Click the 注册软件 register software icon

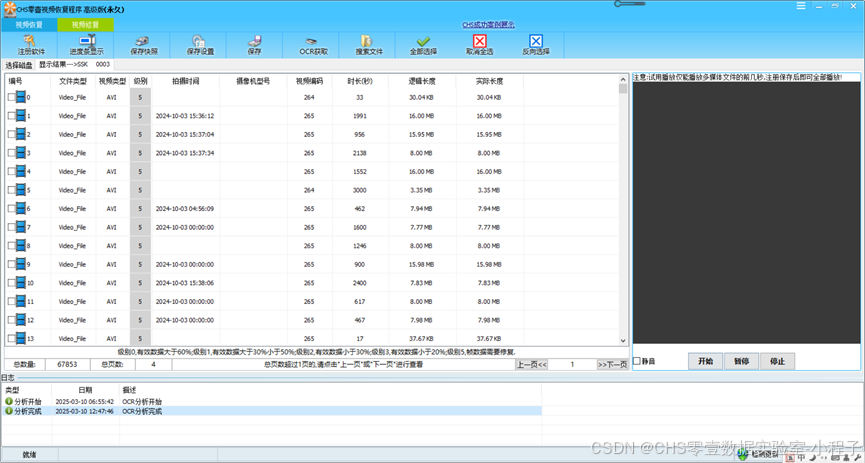(x=31, y=41)
